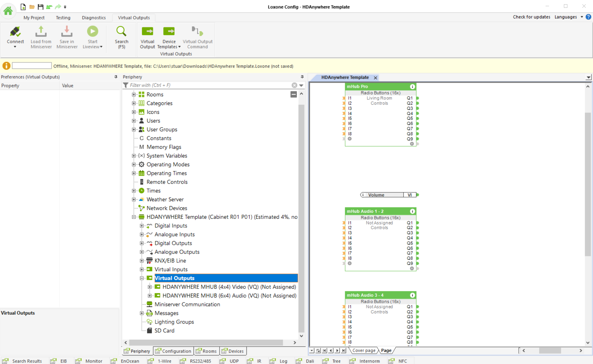This screenshot has width=593, height=364.
Task: Click Load from Miniserver
Action: tap(41, 37)
